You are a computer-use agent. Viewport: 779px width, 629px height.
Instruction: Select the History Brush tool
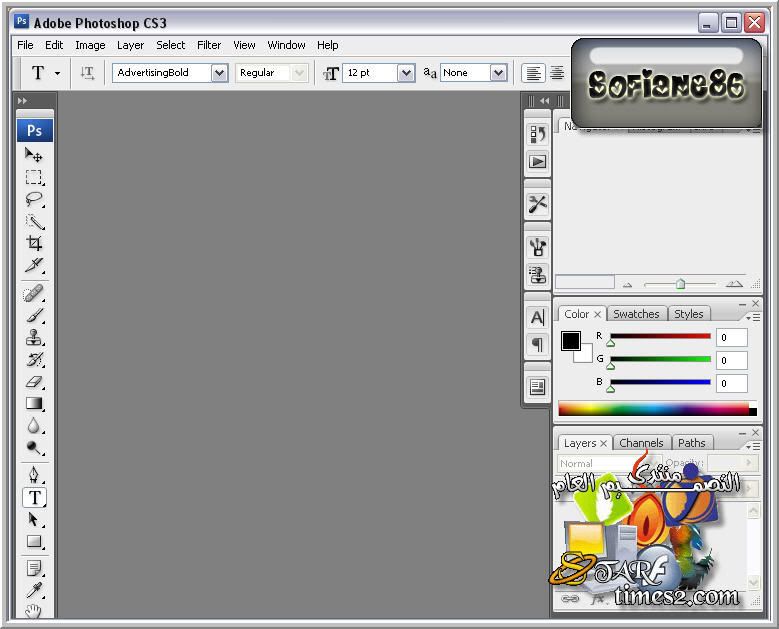coord(34,359)
